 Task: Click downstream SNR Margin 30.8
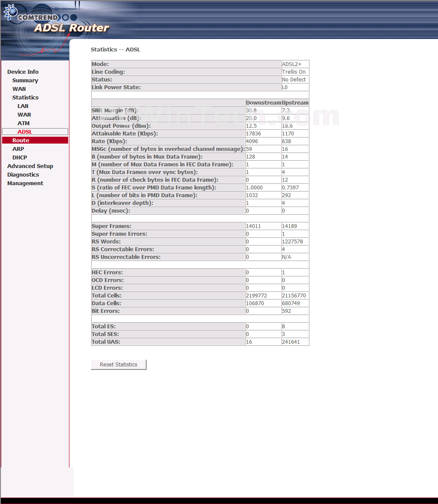251,110
